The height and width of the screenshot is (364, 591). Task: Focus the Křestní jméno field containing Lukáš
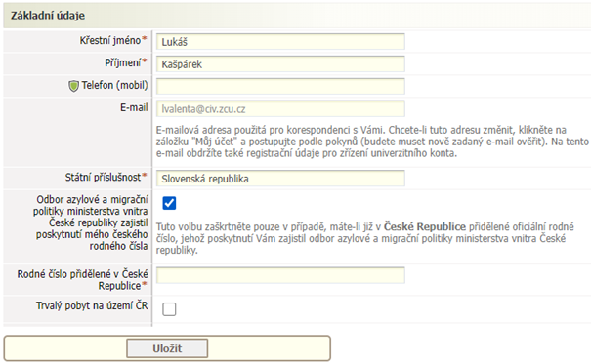tap(280, 41)
